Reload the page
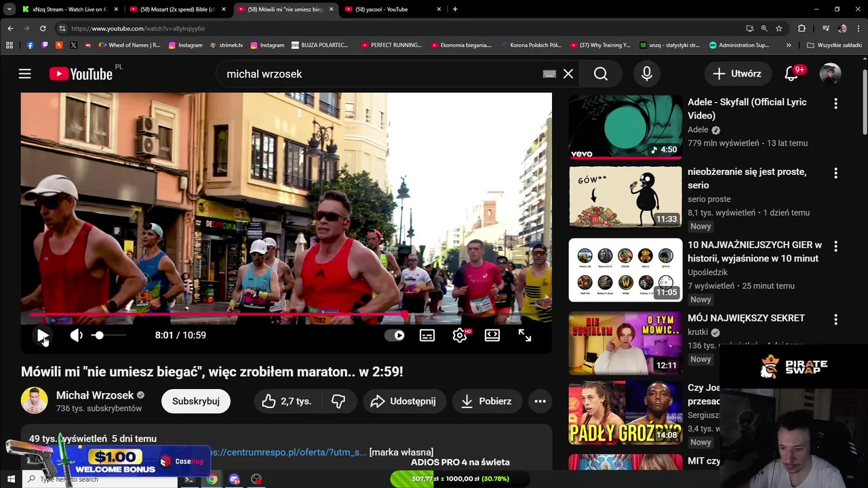 click(43, 28)
